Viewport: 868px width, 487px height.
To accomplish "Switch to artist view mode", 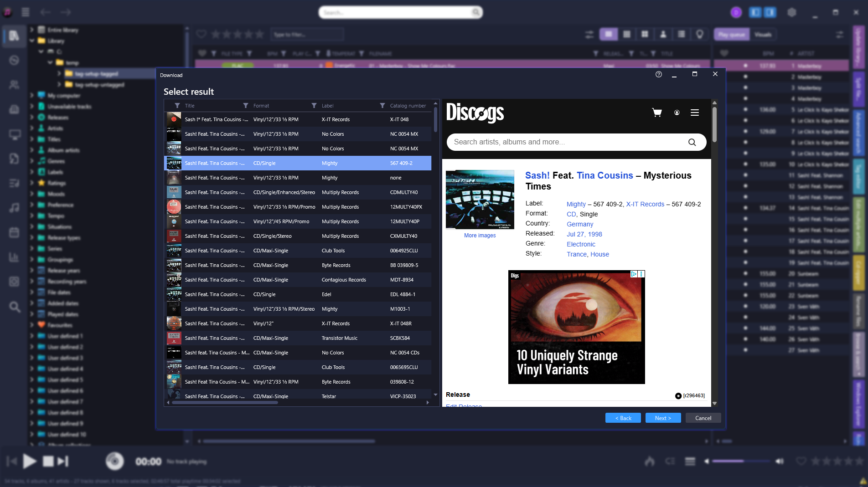I will (x=663, y=34).
